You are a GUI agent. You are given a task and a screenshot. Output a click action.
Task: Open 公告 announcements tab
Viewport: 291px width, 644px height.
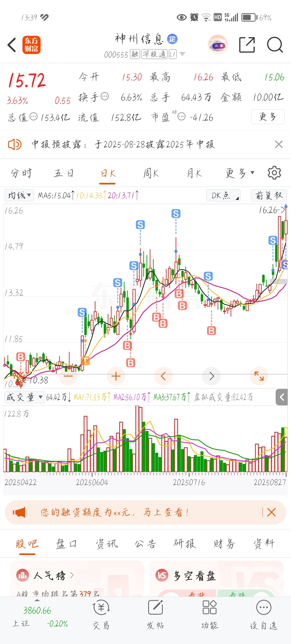145,544
